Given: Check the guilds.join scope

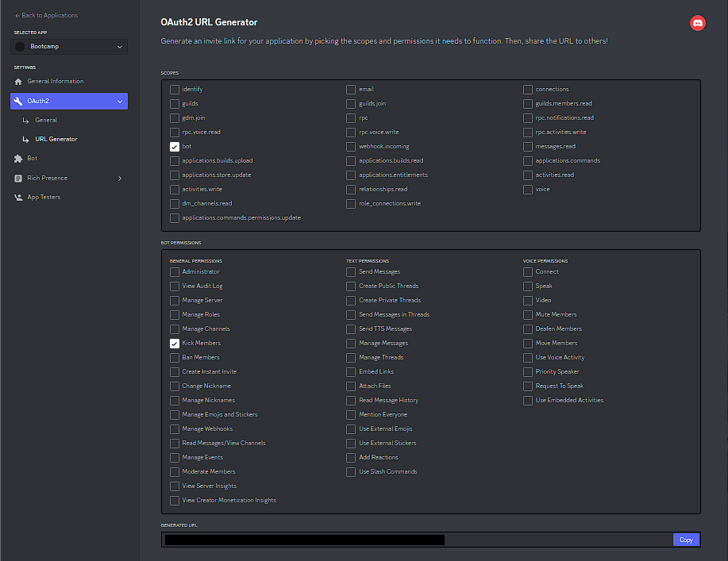Looking at the screenshot, I should 351,104.
